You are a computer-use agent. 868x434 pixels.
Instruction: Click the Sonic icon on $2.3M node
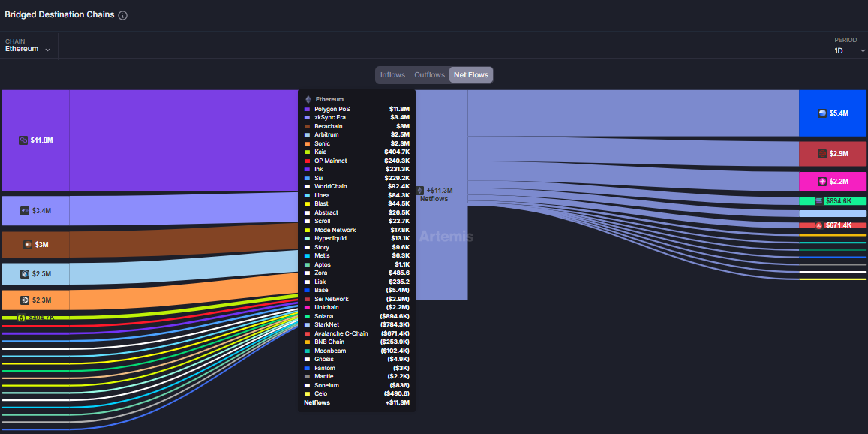coord(25,300)
